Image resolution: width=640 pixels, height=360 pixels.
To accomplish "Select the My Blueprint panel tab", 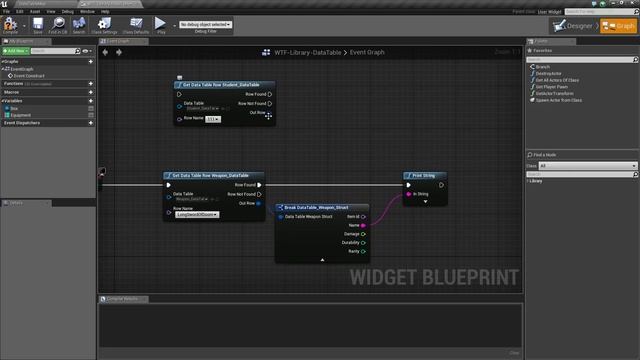I will pyautogui.click(x=27, y=41).
